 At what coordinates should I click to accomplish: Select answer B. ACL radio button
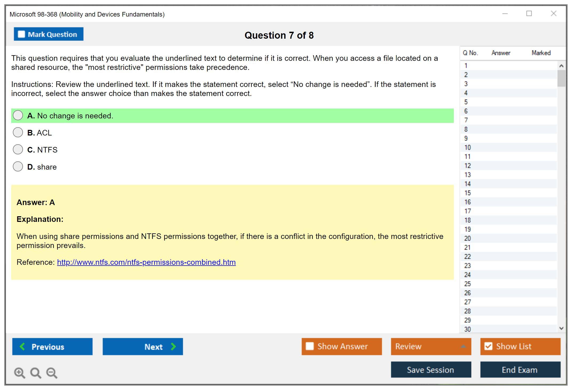click(x=18, y=132)
